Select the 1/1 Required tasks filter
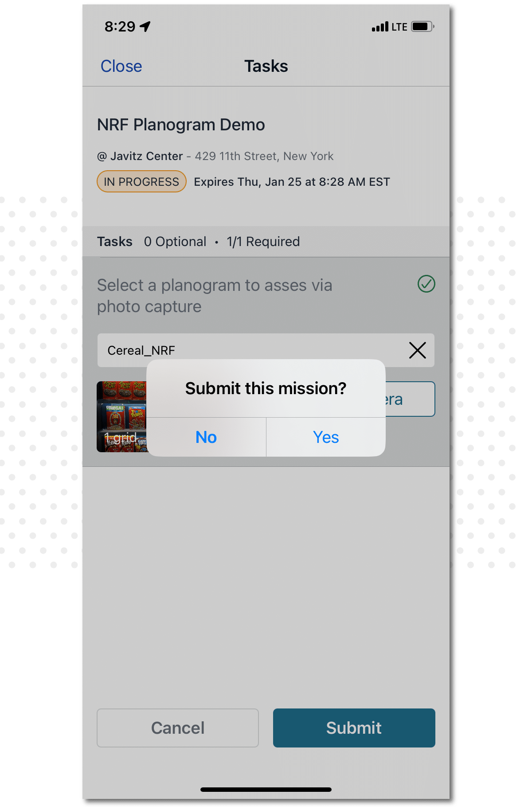The image size is (532, 810). click(263, 242)
